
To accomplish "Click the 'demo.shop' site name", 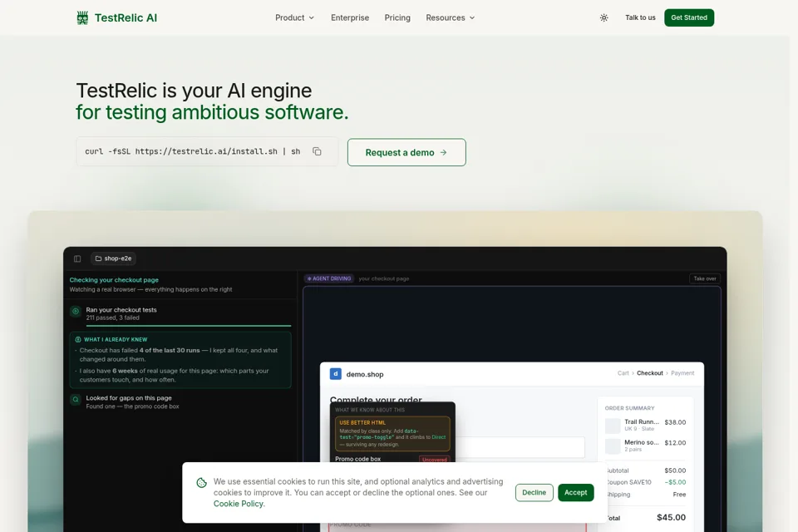I will [365, 374].
